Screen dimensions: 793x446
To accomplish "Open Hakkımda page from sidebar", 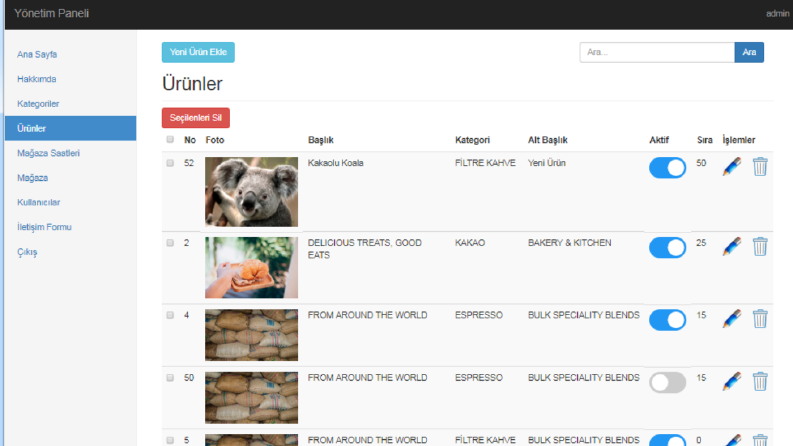I will tap(36, 79).
